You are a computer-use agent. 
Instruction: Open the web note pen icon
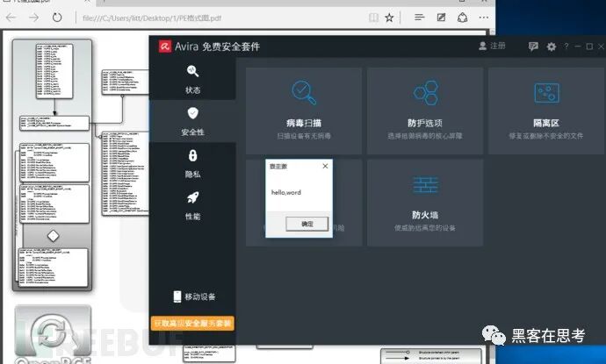tap(441, 18)
